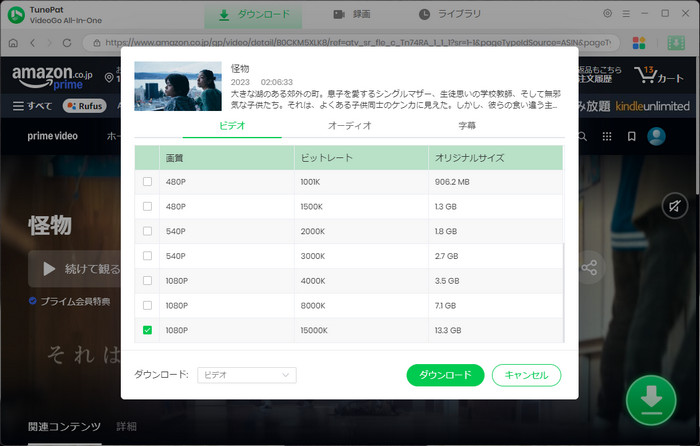Open the 関連コンテンツ tab
700x446 pixels.
[64, 427]
